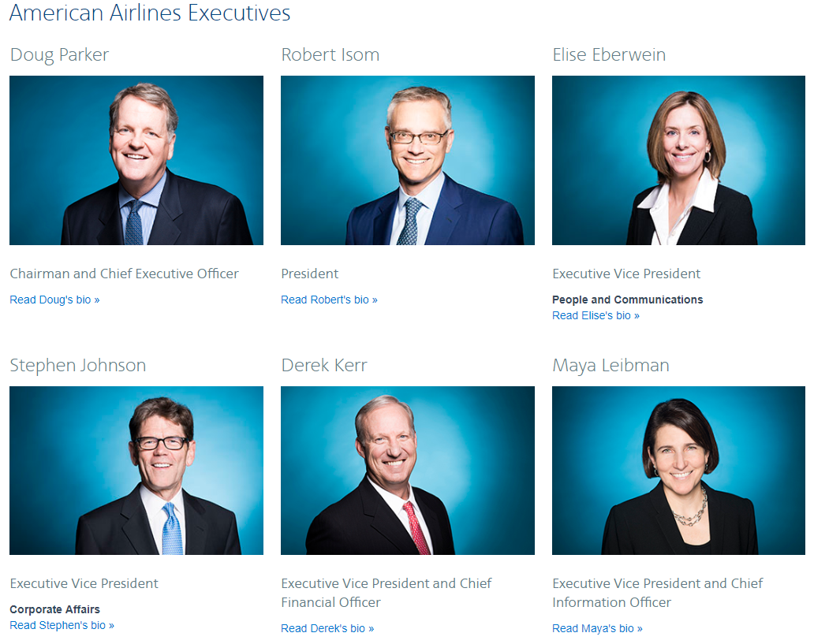This screenshot has width=814, height=644.
Task: Click the Derek Kerr name heading
Action: [323, 365]
